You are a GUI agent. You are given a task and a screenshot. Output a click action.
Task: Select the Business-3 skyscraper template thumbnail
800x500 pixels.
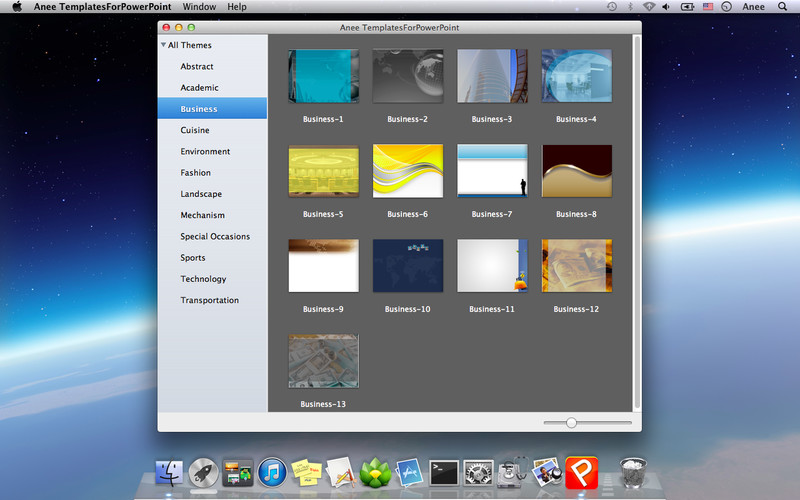click(x=492, y=76)
